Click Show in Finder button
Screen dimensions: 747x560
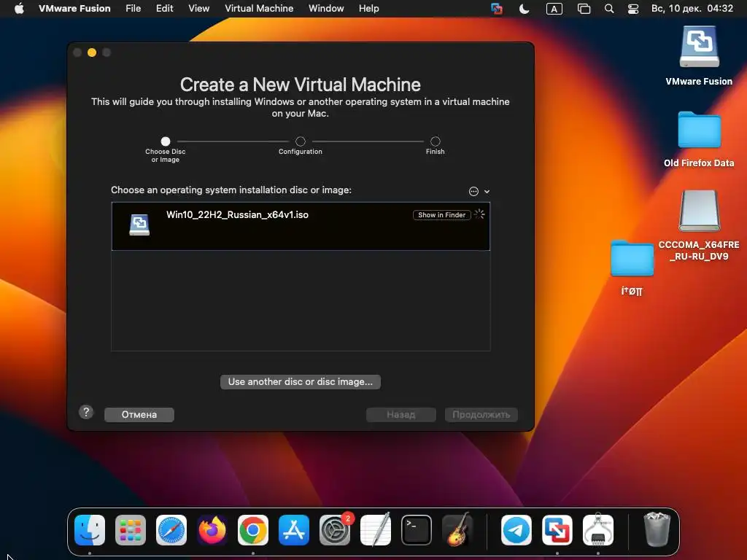441,215
